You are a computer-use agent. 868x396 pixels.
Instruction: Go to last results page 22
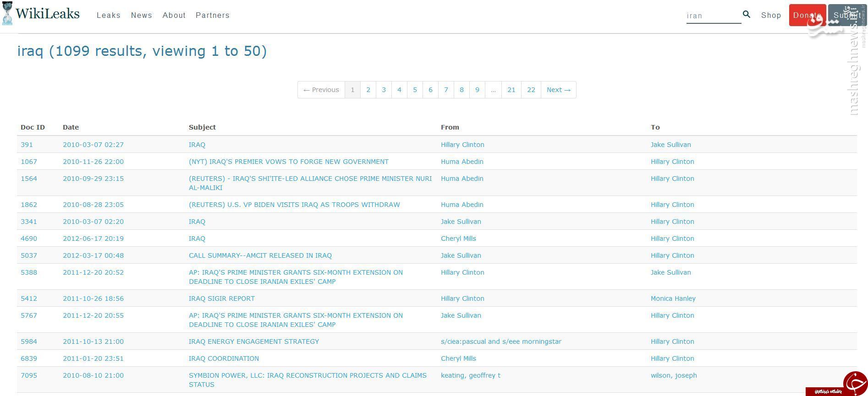point(531,90)
